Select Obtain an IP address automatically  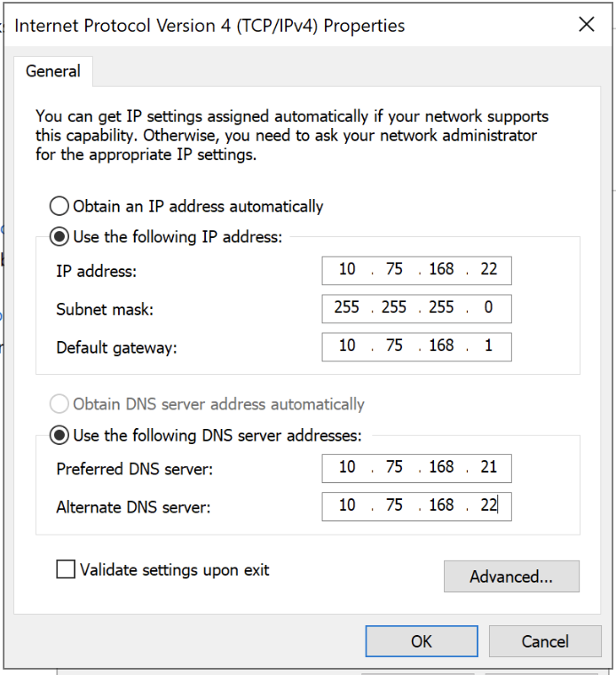tap(59, 207)
